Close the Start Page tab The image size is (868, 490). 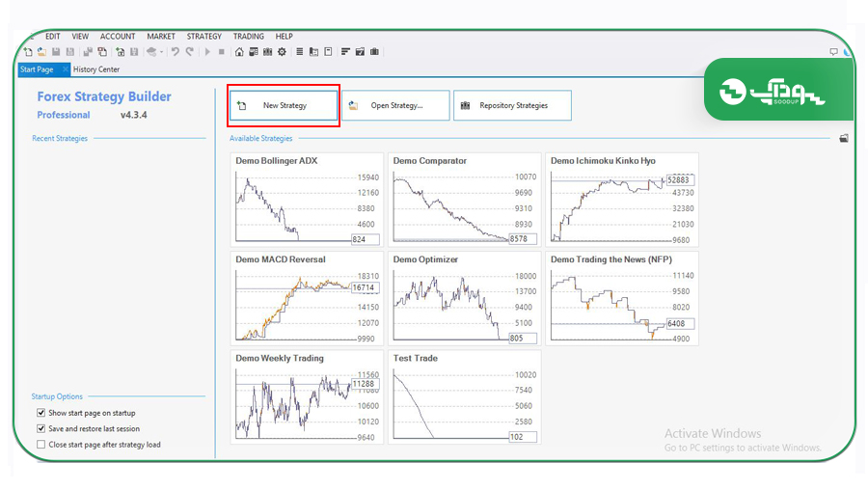tap(65, 69)
